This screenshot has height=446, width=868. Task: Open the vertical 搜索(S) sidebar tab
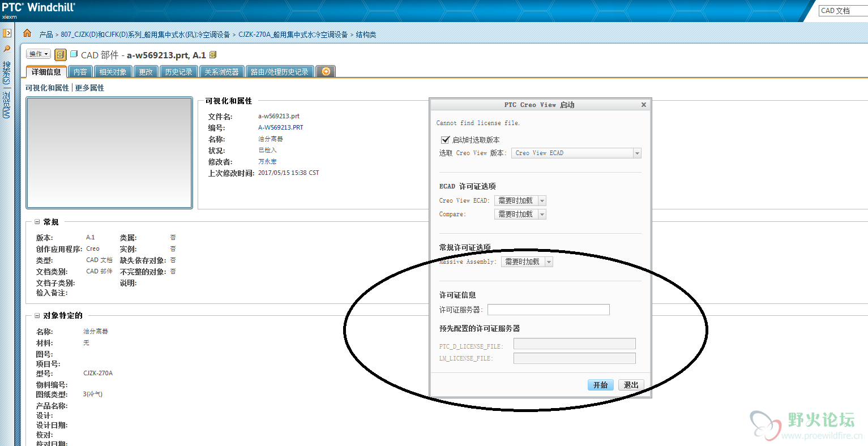pos(6,73)
